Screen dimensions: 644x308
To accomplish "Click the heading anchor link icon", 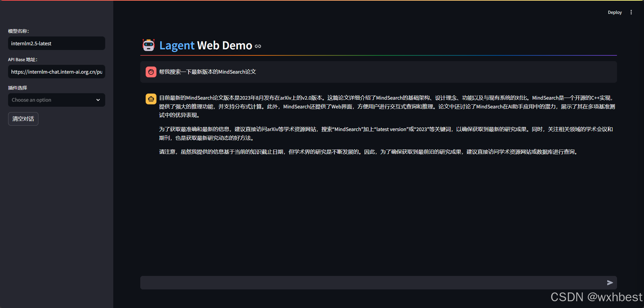I will pyautogui.click(x=258, y=46).
